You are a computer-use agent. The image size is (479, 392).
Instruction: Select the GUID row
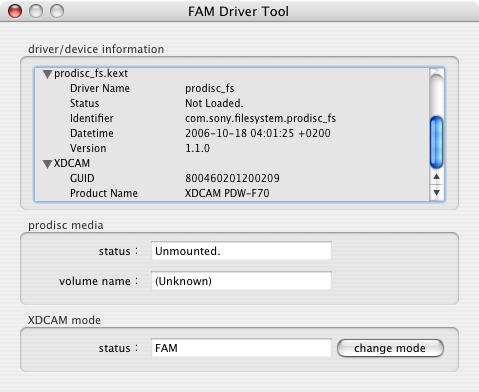pos(232,178)
